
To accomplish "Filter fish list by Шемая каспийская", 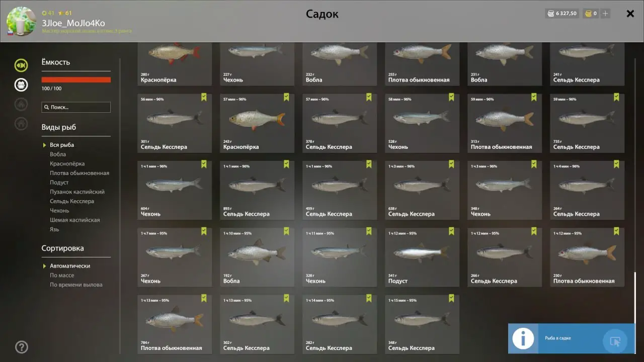I will coord(75,220).
